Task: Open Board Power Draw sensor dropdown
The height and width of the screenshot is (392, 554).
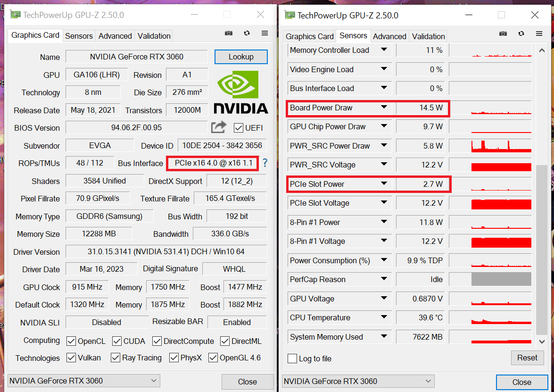Action: [384, 107]
